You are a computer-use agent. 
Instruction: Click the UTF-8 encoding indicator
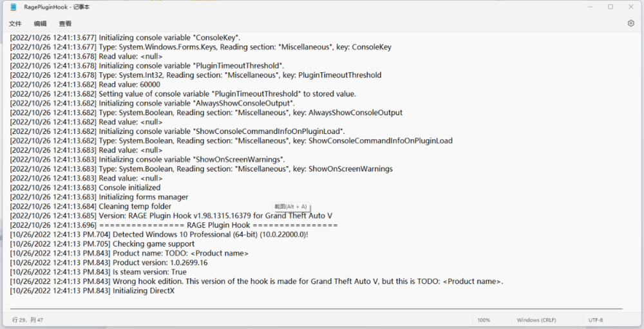(596, 320)
